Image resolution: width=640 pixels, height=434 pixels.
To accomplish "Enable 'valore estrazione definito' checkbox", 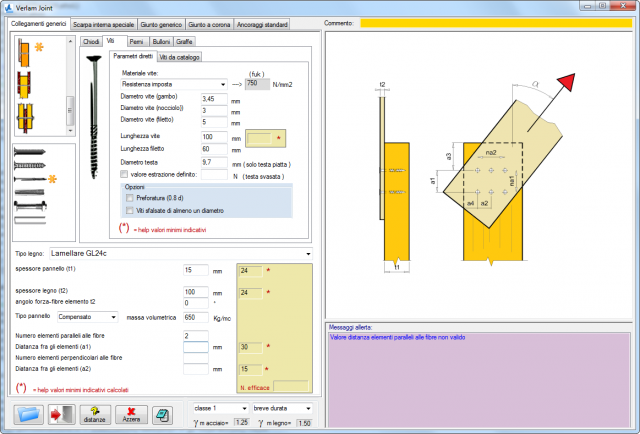I will coord(124,173).
